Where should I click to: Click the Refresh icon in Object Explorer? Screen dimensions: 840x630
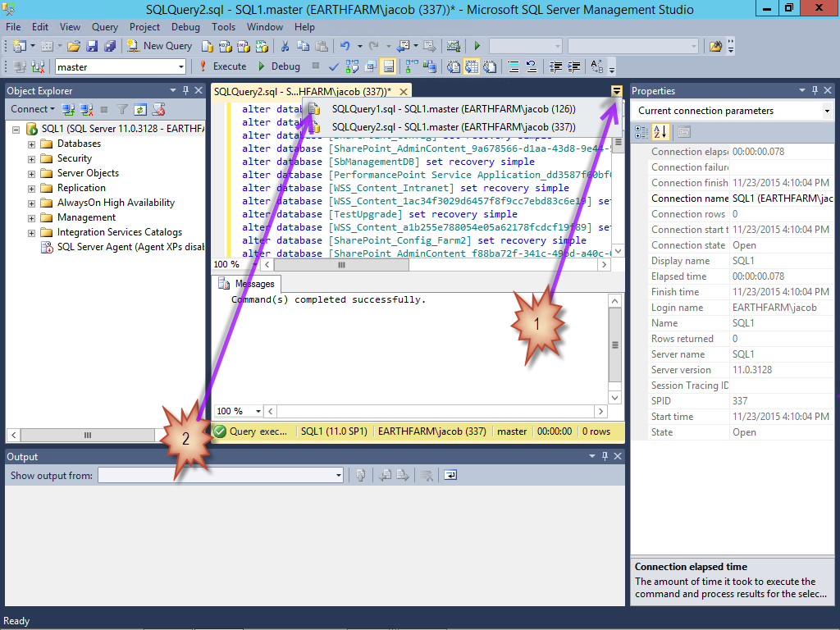tap(140, 110)
